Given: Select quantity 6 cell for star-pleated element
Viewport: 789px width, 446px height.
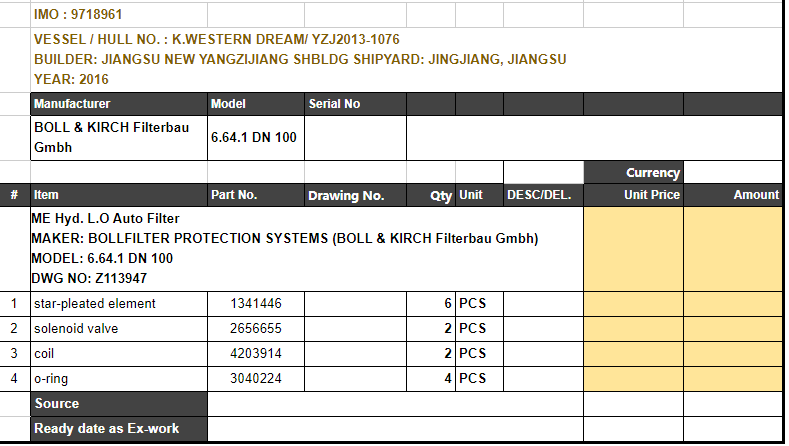Looking at the screenshot, I should click(430, 303).
